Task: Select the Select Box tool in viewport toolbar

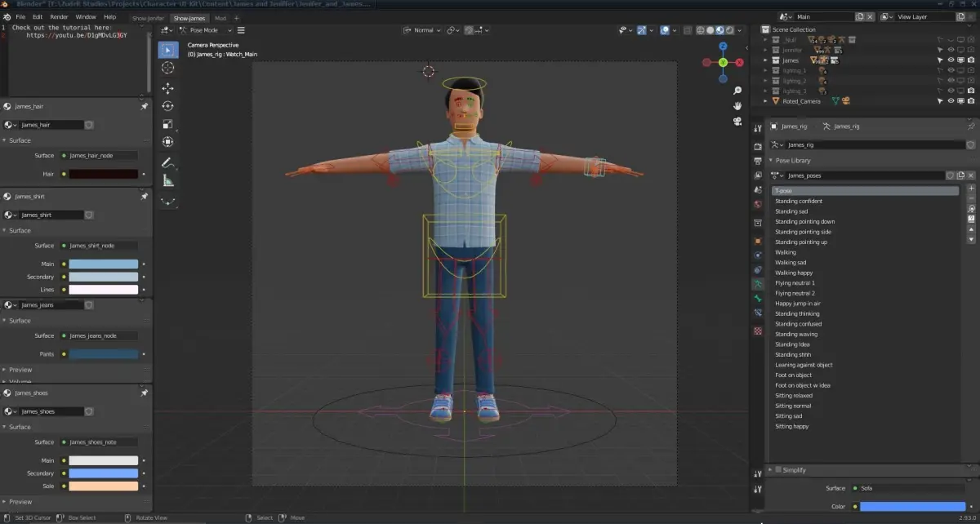Action: click(x=167, y=50)
